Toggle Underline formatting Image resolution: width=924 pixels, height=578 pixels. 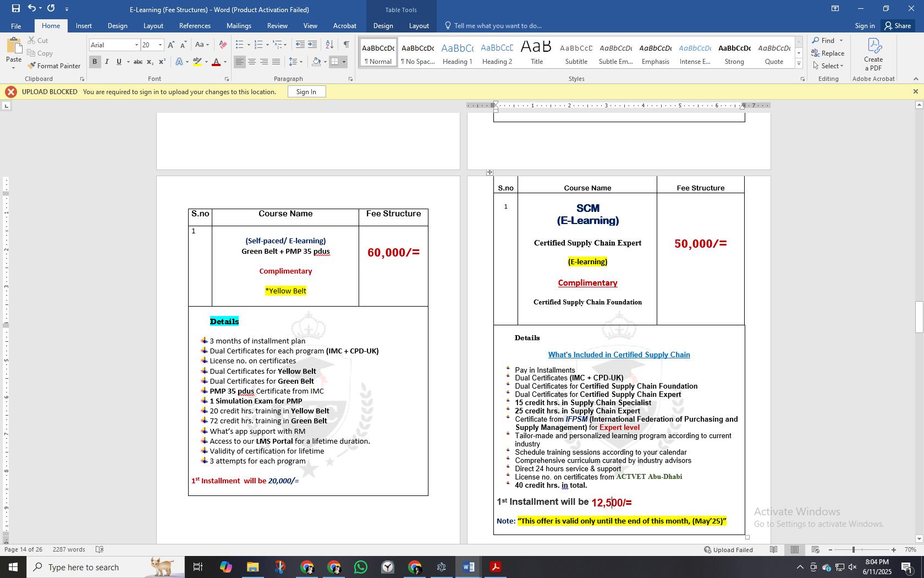119,62
